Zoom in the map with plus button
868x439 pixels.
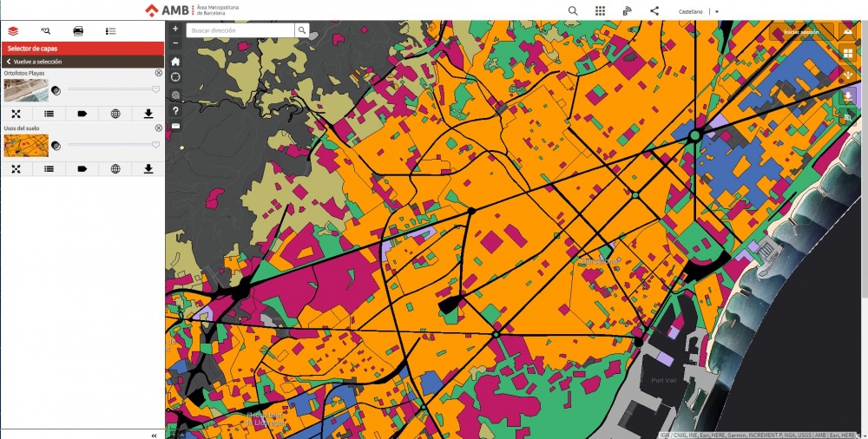[x=175, y=29]
